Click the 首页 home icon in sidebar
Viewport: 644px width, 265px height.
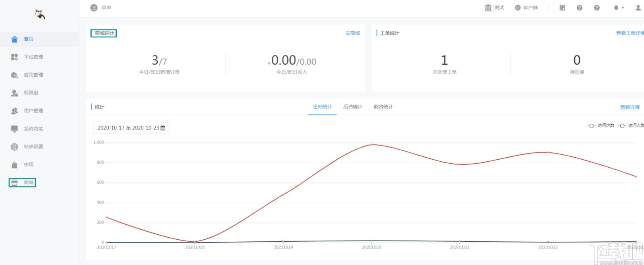point(14,39)
